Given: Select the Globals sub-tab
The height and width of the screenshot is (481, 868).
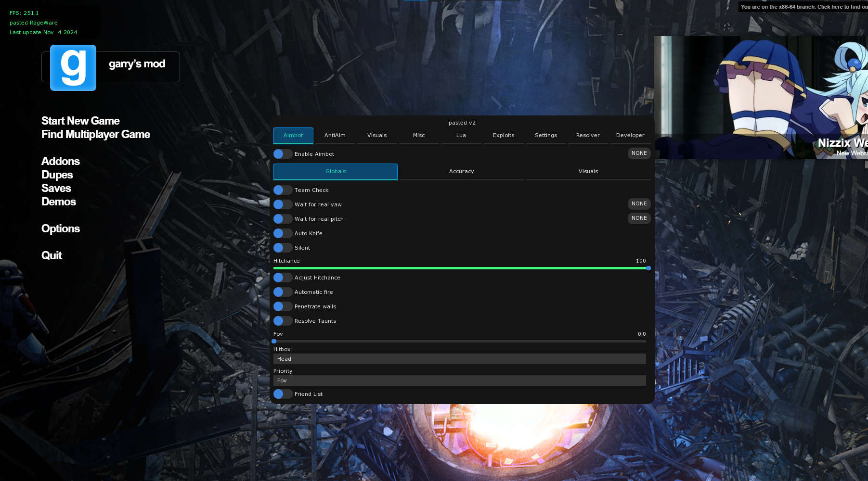Looking at the screenshot, I should point(336,172).
